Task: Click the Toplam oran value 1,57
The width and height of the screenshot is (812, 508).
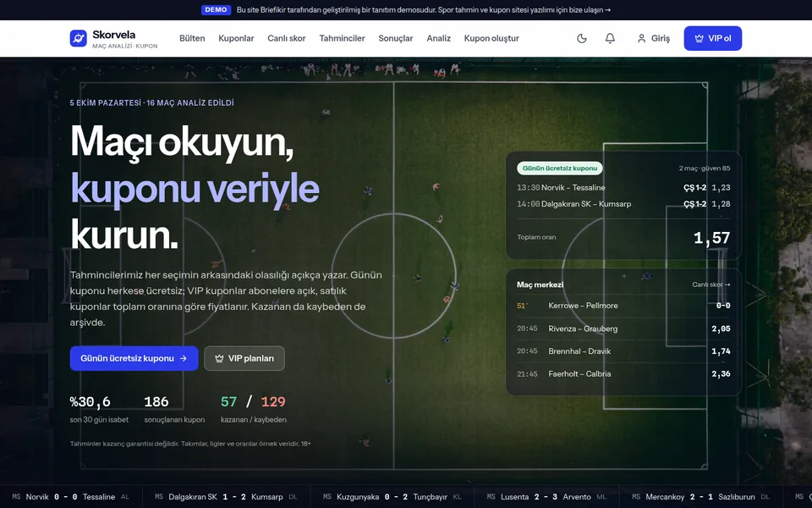Action: pos(711,237)
